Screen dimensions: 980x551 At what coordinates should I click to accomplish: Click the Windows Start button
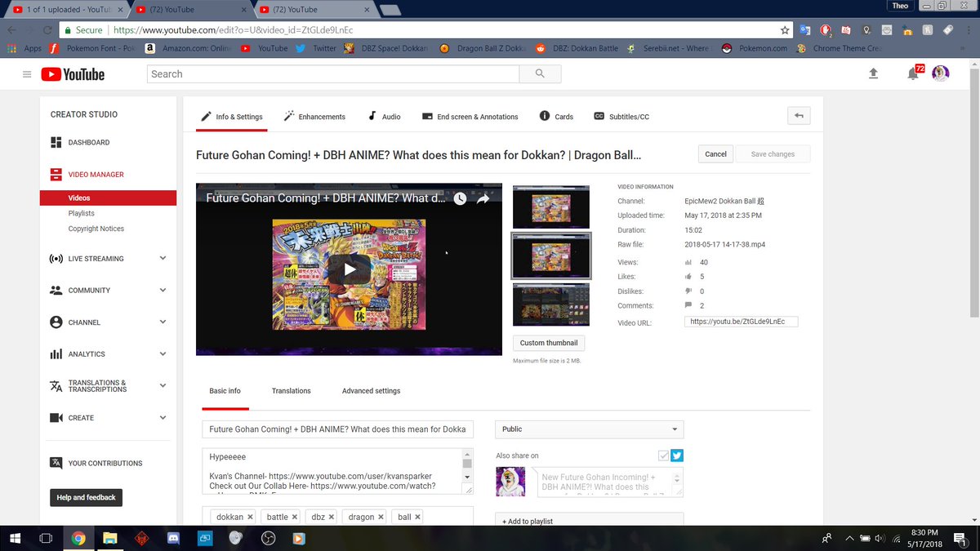pos(15,538)
